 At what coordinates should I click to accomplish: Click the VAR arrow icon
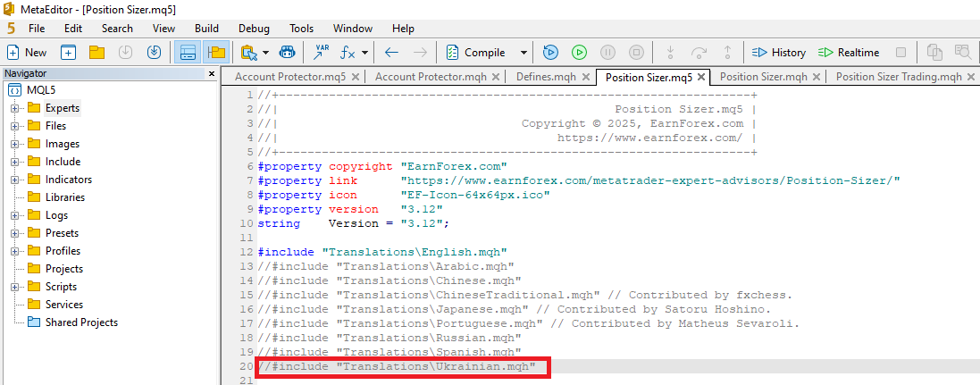(322, 53)
